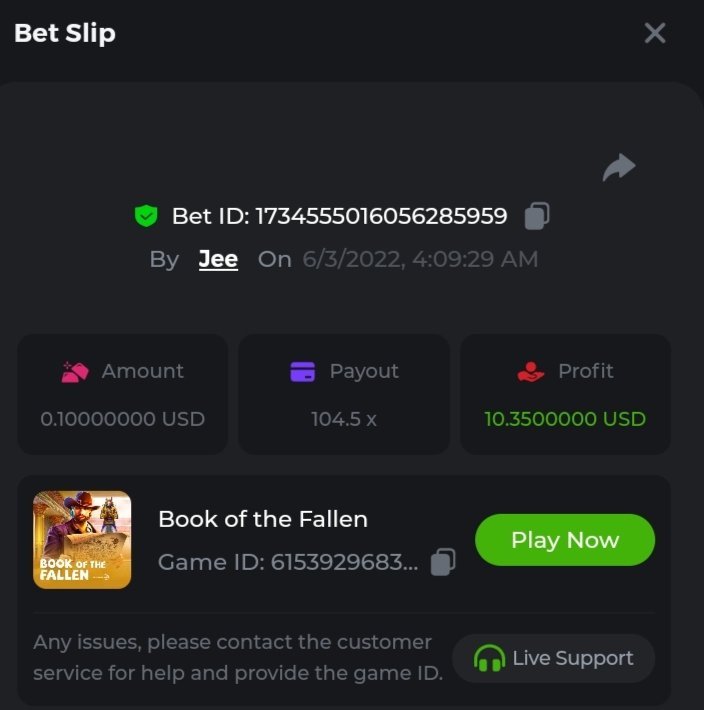This screenshot has height=710, width=704.
Task: Copy the Game ID
Action: pos(443,562)
